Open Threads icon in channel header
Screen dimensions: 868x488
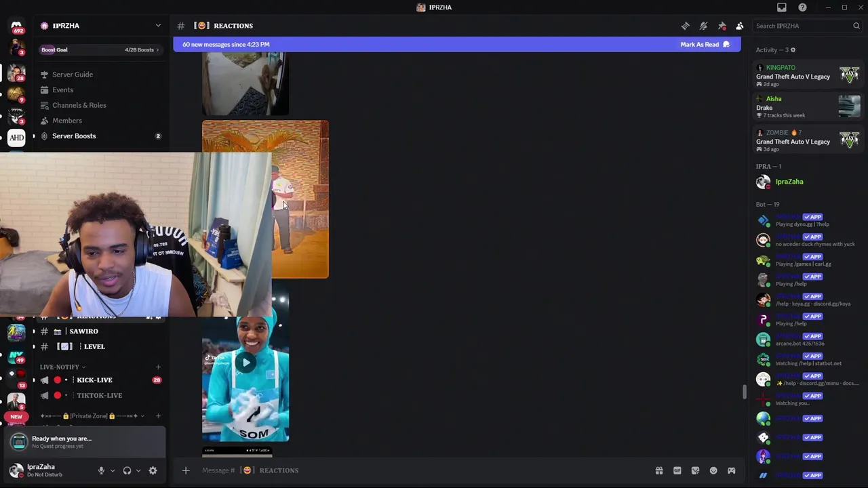pyautogui.click(x=686, y=26)
